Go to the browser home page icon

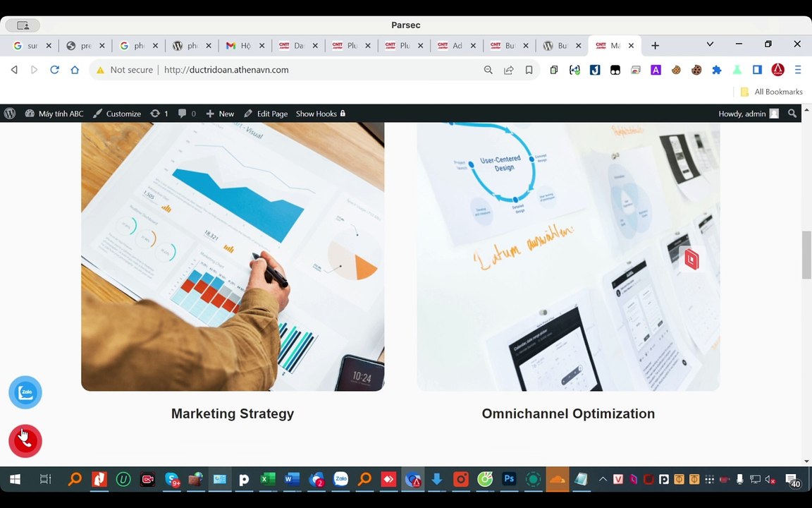pyautogui.click(x=75, y=69)
